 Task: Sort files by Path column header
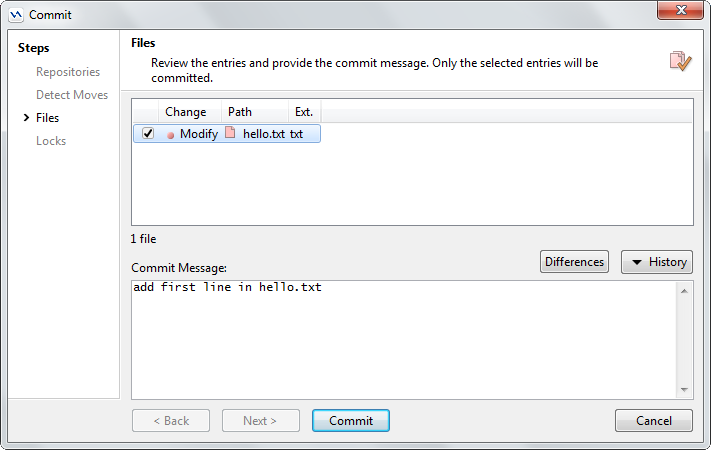tap(240, 112)
